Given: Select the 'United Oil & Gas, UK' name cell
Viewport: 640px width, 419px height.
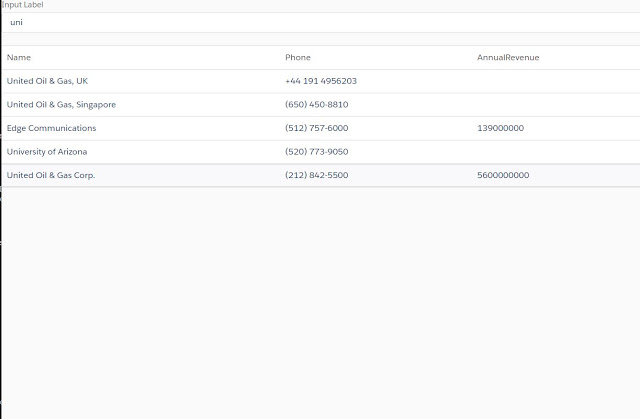Looking at the screenshot, I should point(47,81).
